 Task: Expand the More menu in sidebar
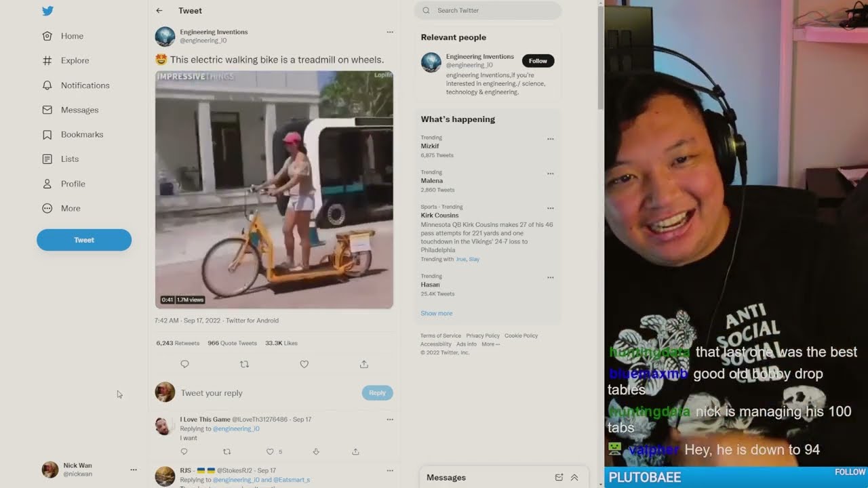click(x=62, y=208)
